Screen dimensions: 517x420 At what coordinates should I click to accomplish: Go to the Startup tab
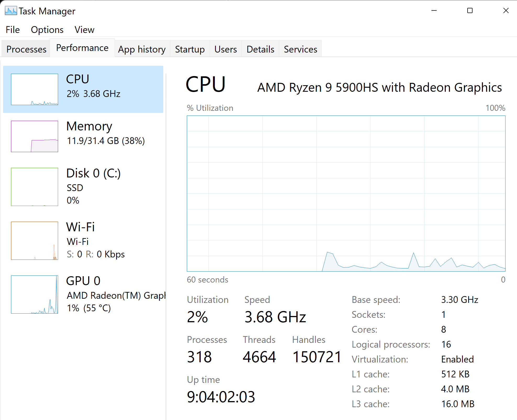pos(190,49)
